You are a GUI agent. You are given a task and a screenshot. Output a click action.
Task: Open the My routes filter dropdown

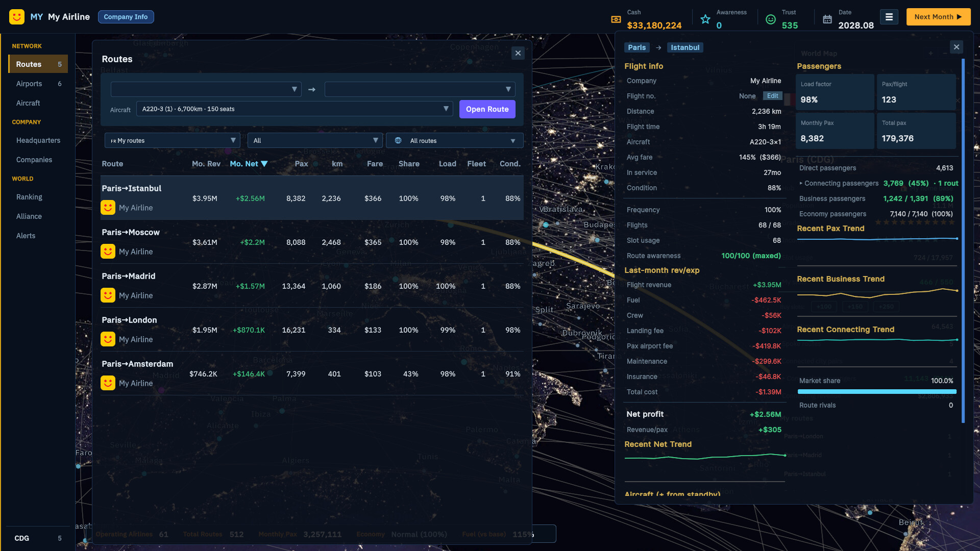click(173, 140)
